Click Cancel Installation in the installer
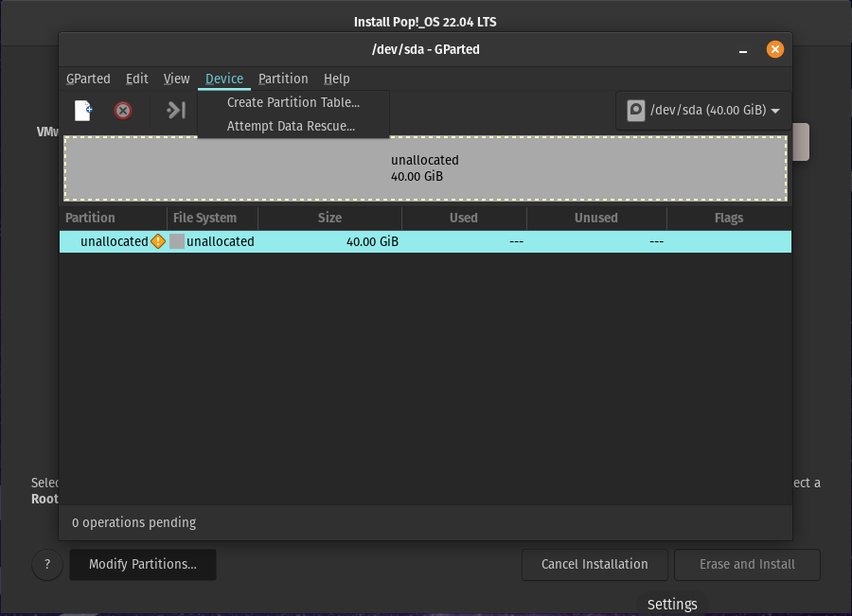852x616 pixels. tap(595, 564)
